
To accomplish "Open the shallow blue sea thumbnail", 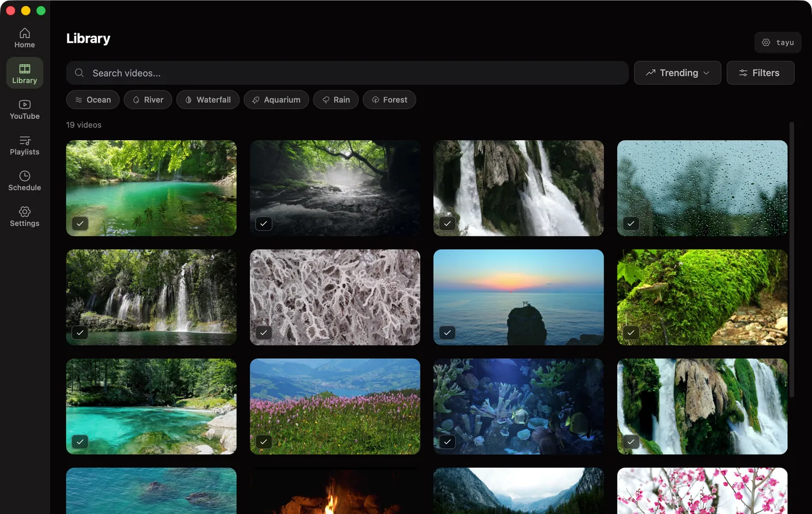I will pyautogui.click(x=151, y=491).
